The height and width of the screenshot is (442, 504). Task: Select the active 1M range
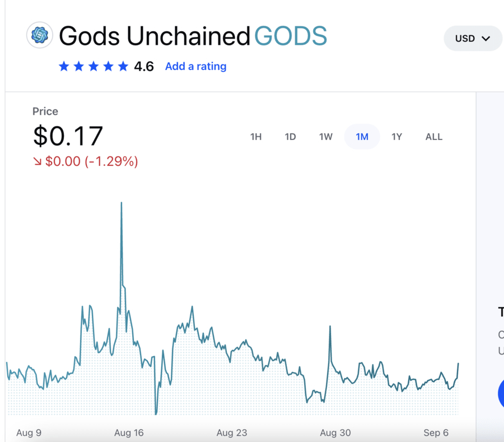[x=362, y=137]
